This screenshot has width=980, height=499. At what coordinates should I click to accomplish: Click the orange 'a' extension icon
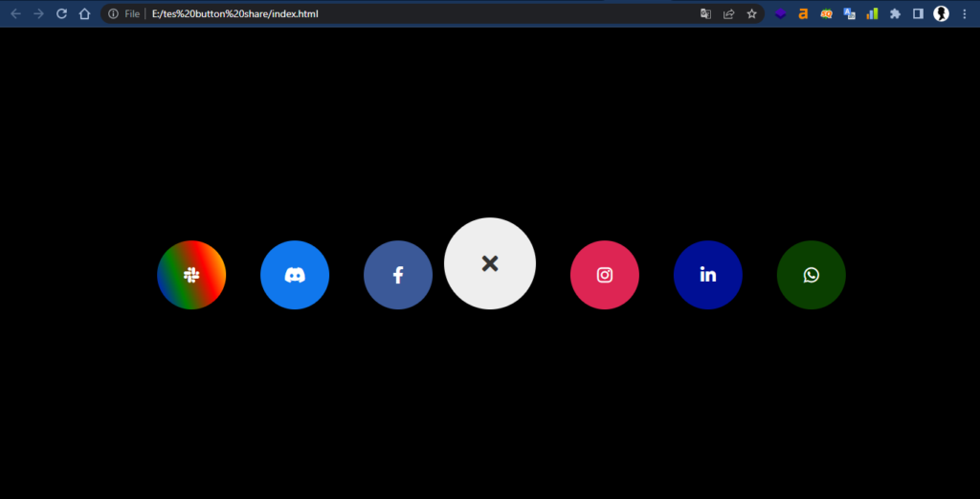803,13
